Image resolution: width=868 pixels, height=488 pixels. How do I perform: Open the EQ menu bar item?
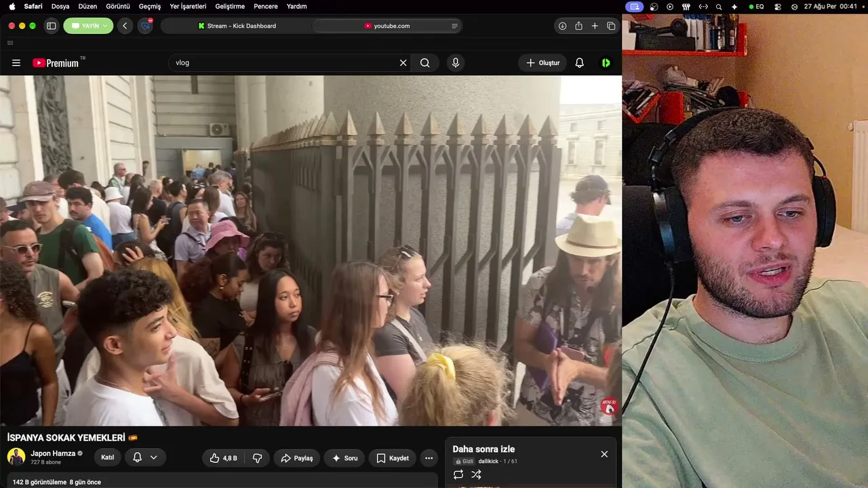coord(756,6)
